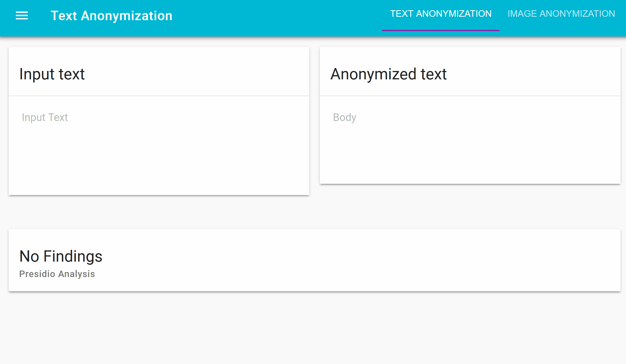The height and width of the screenshot is (364, 626).
Task: Click the purple underline below the active tab
Action: 441,30
